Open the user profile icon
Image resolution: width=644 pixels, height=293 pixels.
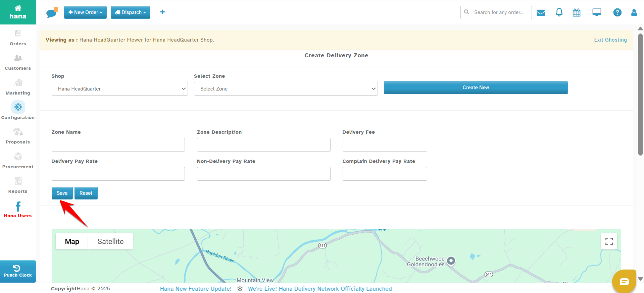[x=634, y=12]
